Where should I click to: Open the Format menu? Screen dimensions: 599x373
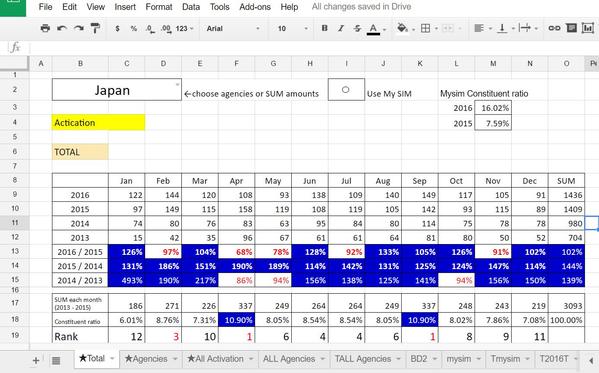(x=159, y=7)
